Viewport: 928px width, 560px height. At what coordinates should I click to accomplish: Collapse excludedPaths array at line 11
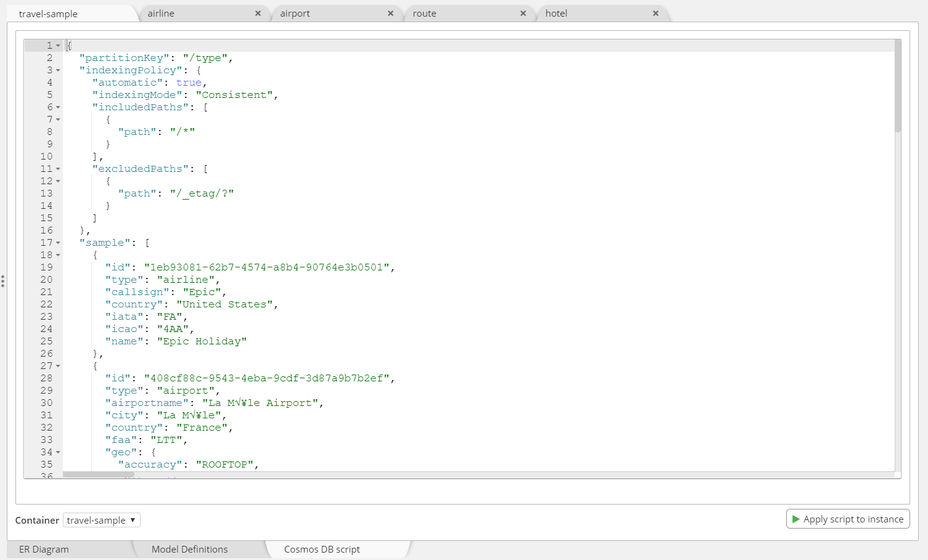[58, 169]
